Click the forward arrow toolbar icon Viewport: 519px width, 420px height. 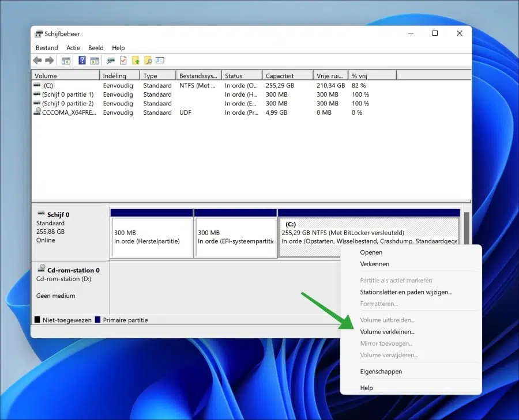[x=50, y=60]
